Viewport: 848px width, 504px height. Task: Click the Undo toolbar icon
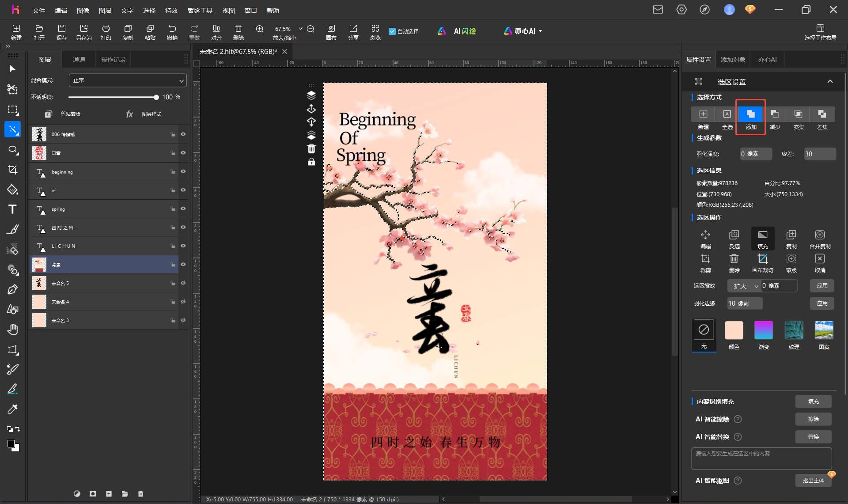click(172, 32)
